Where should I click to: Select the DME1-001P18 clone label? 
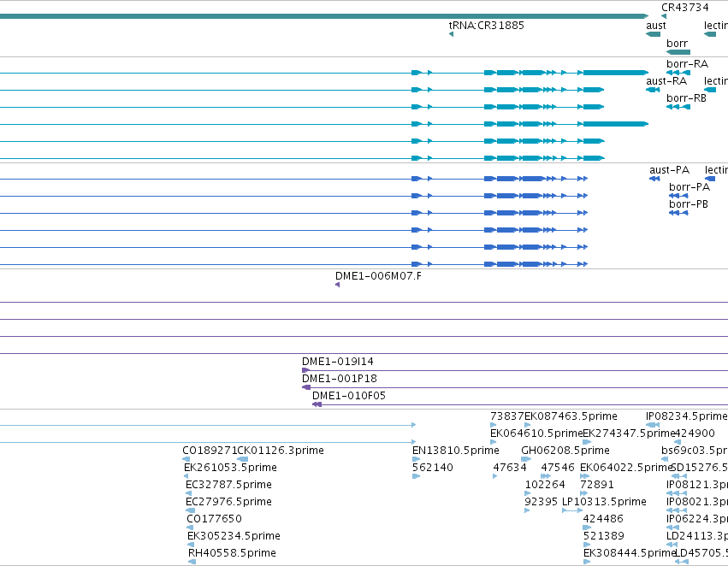[x=340, y=379]
